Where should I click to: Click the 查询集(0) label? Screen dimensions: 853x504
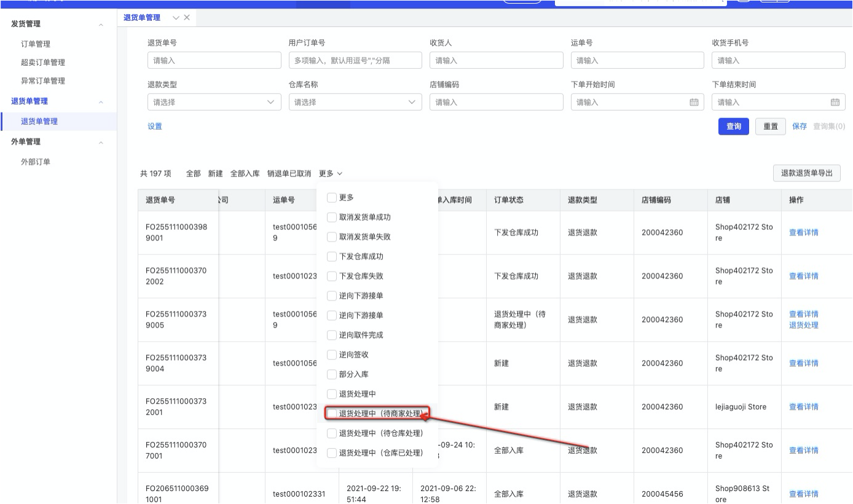tap(829, 127)
